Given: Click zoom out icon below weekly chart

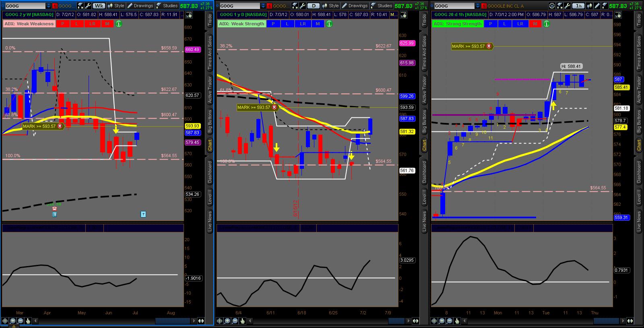Looking at the screenshot, I should 21,321.
